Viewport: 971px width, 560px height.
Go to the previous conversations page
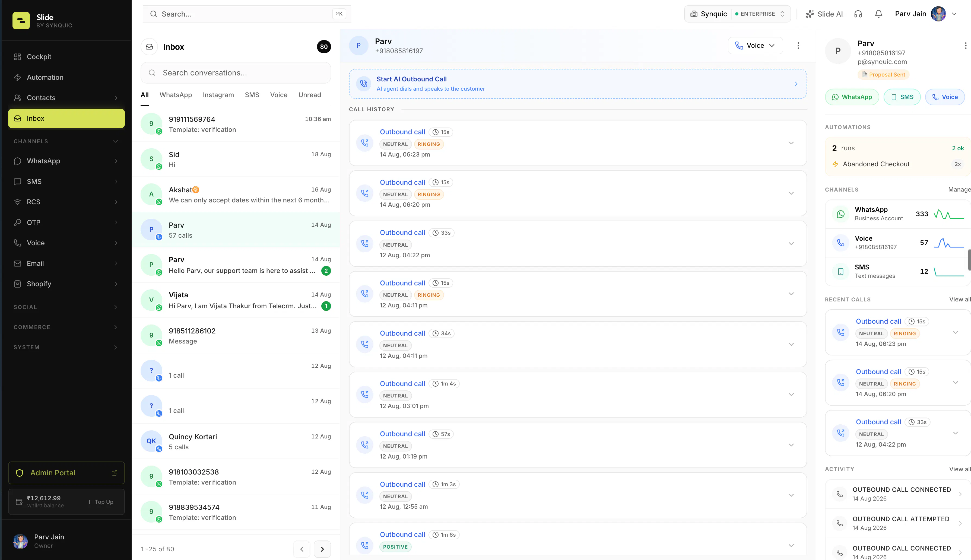pyautogui.click(x=302, y=549)
